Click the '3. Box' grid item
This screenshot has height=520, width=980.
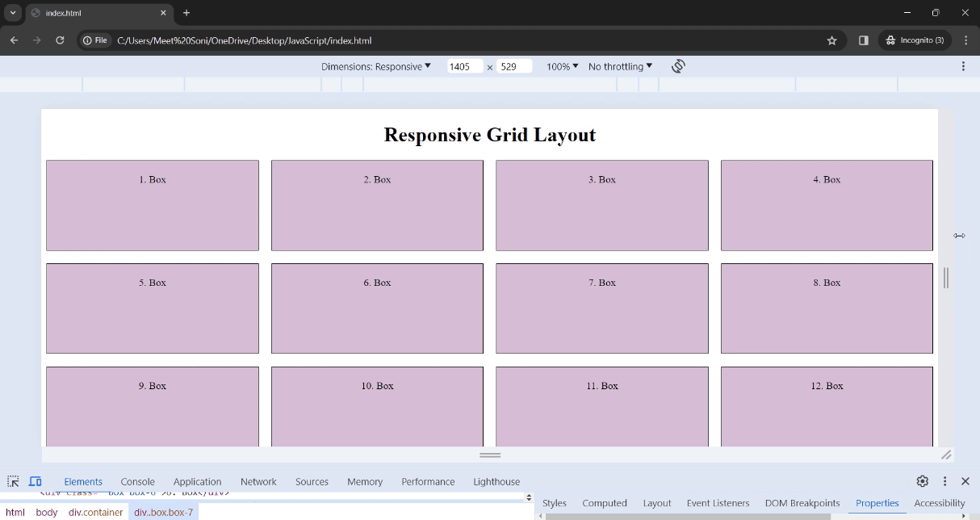click(x=602, y=205)
